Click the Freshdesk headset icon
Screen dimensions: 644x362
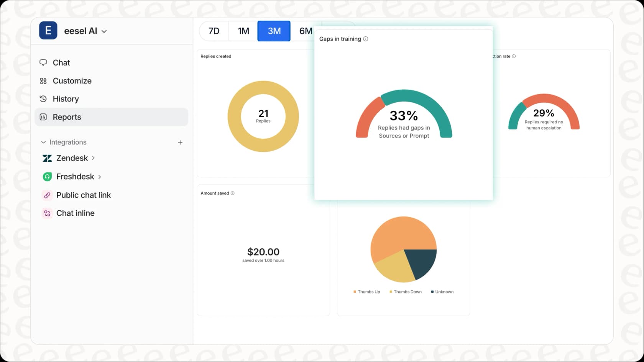[47, 177]
